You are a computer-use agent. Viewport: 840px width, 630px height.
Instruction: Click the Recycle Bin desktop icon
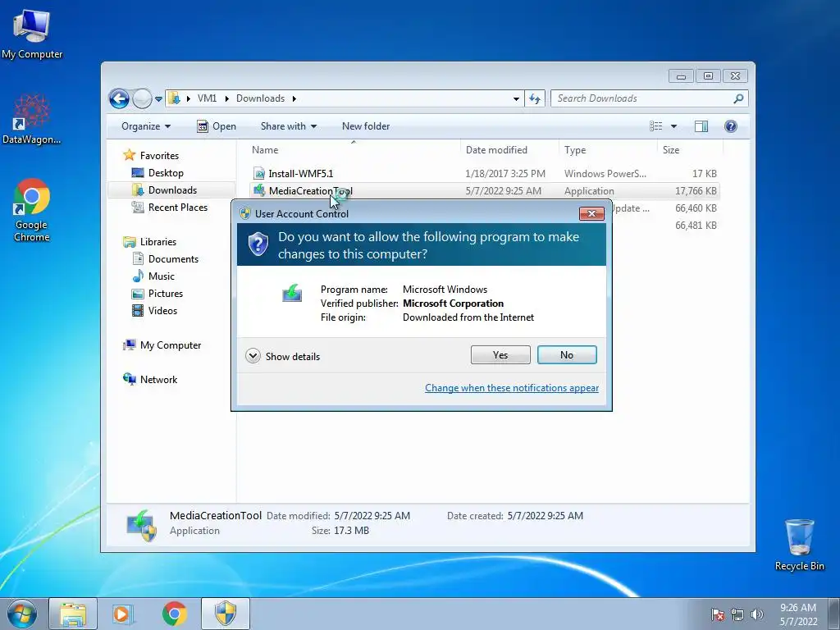(x=799, y=545)
